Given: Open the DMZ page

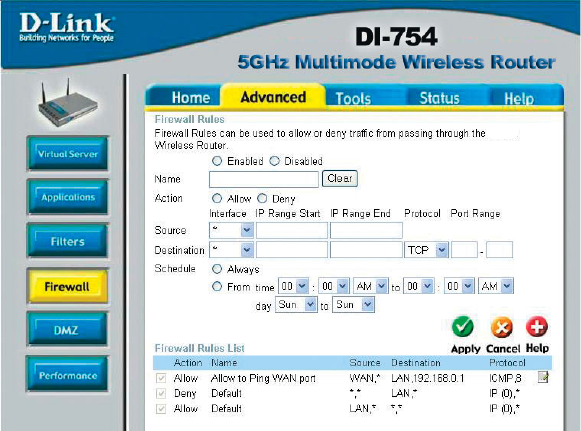Looking at the screenshot, I should point(67,329).
